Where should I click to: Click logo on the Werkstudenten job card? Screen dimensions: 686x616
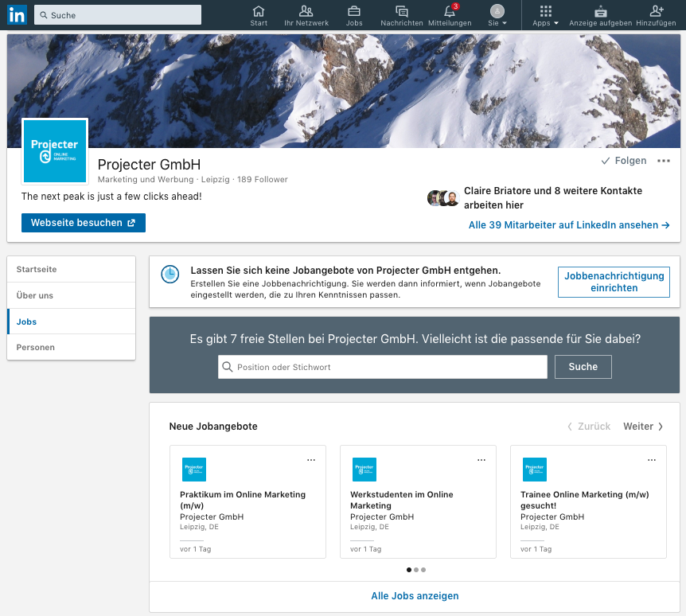coord(364,470)
